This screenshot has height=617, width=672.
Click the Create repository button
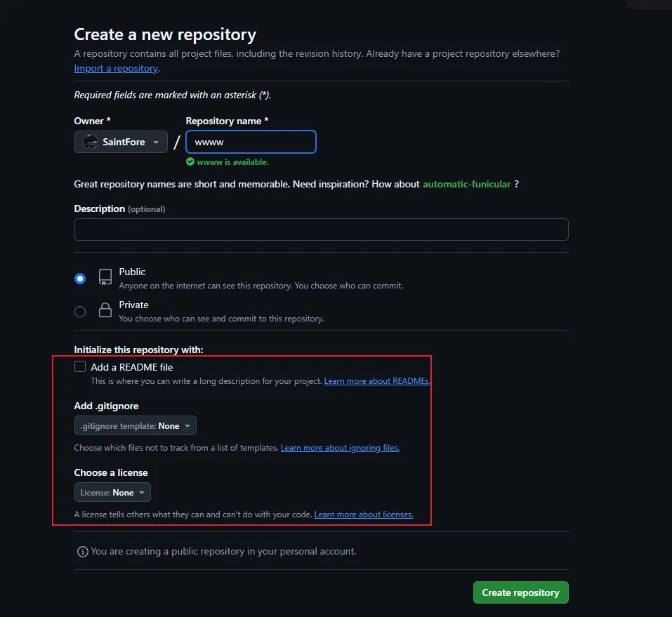click(x=520, y=592)
